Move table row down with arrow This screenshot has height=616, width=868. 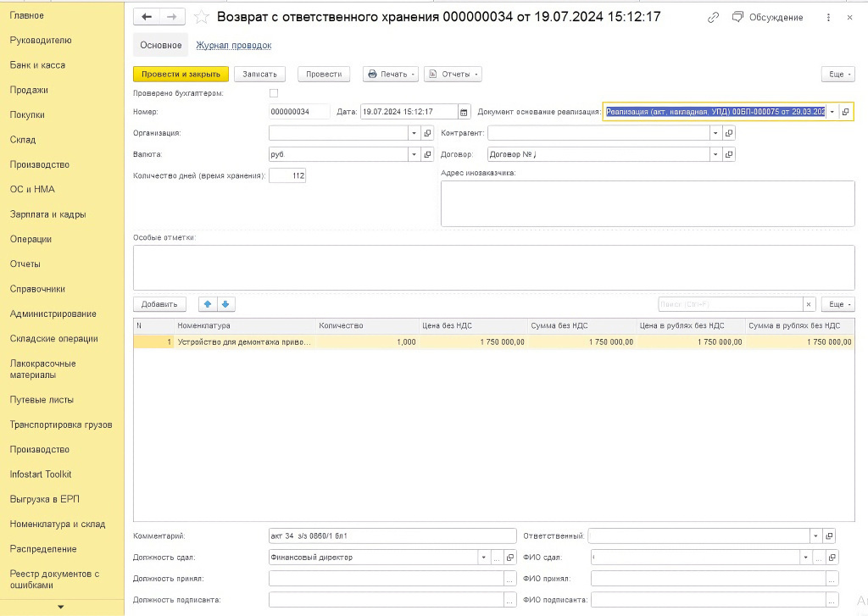225,304
